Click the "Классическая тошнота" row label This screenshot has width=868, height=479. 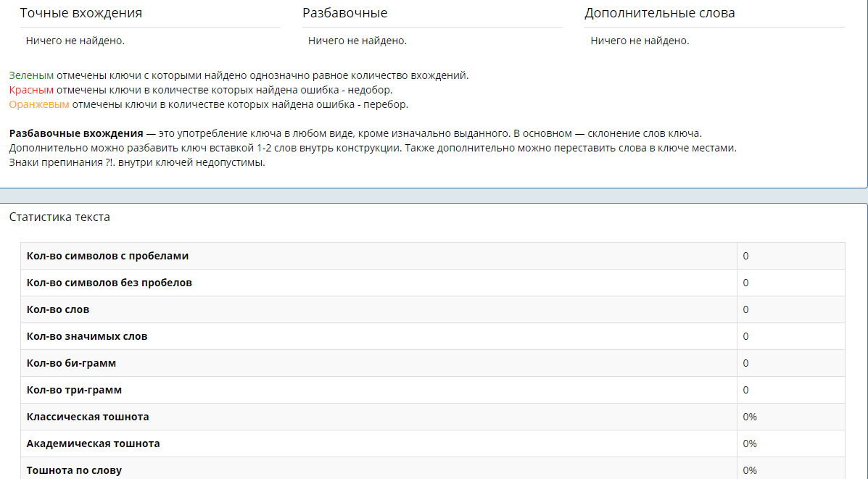point(88,417)
